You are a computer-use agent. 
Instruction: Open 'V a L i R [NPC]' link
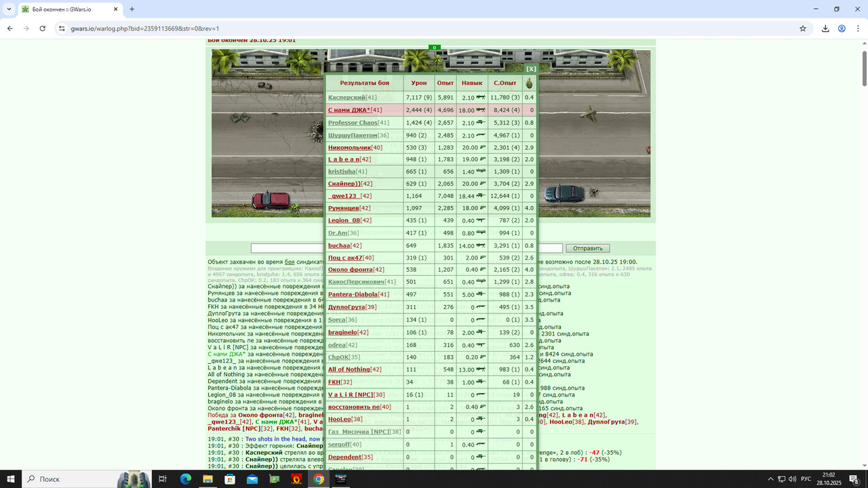point(351,394)
